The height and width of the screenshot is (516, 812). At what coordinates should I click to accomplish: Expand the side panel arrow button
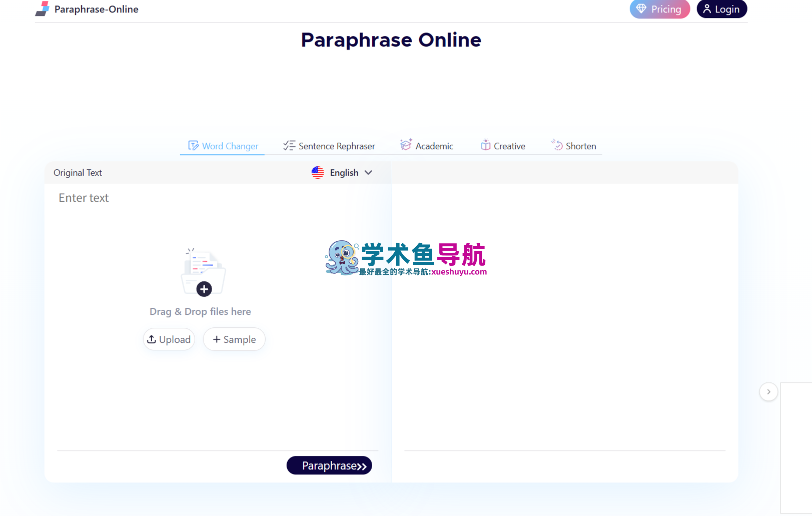pyautogui.click(x=768, y=392)
